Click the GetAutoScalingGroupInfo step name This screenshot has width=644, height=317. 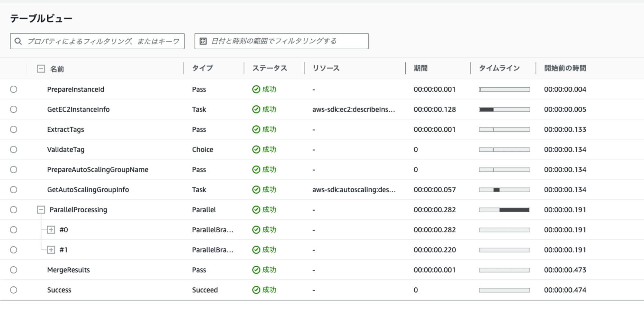(x=88, y=189)
